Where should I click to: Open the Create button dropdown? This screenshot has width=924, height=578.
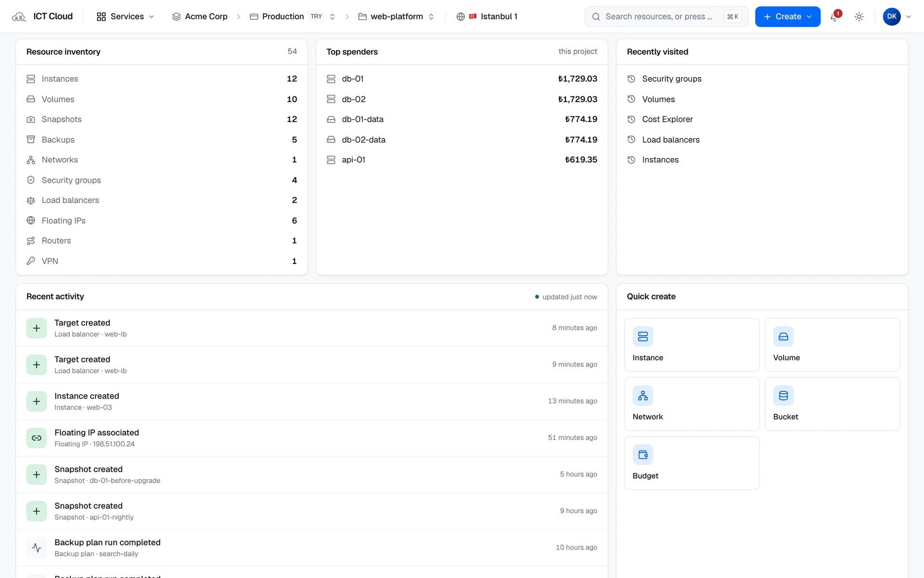[x=788, y=17]
